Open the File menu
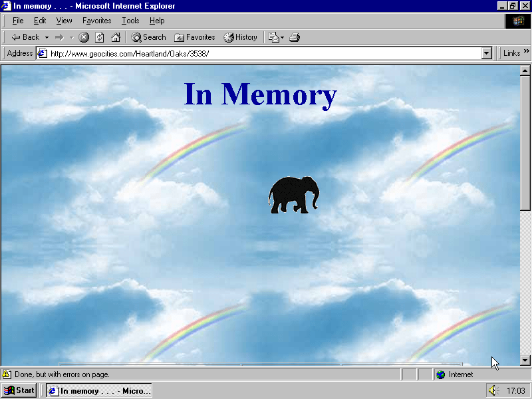The height and width of the screenshot is (399, 532). tap(18, 21)
